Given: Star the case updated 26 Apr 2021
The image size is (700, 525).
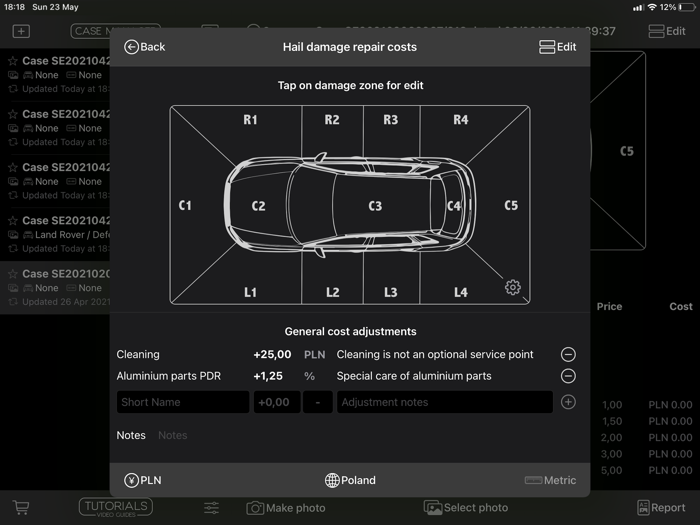Looking at the screenshot, I should tap(13, 273).
